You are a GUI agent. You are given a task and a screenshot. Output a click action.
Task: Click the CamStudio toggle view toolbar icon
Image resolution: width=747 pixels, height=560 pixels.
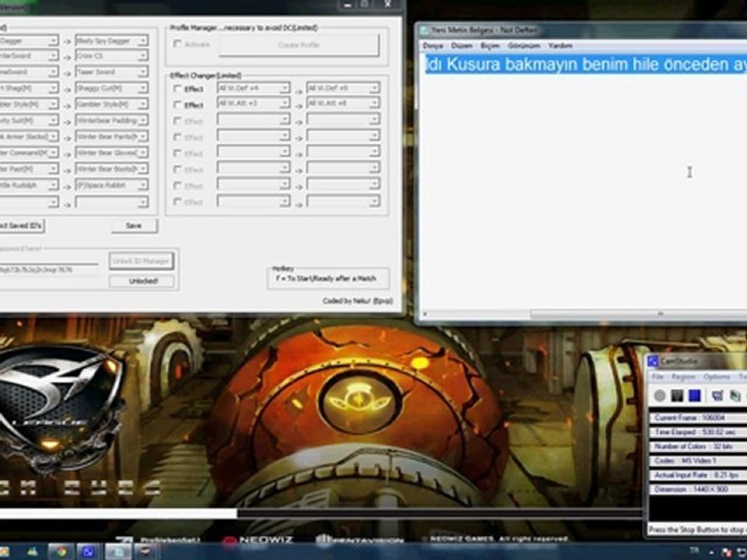[x=717, y=396]
